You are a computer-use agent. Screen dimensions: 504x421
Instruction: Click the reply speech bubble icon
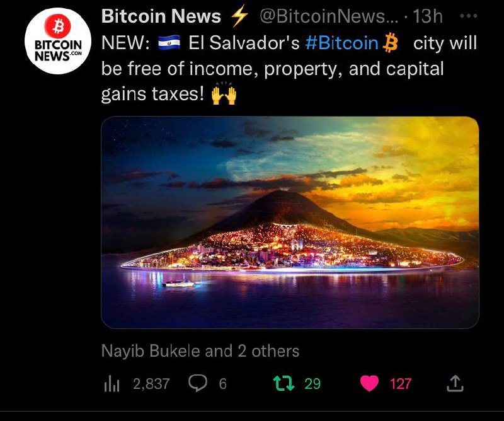pos(197,383)
